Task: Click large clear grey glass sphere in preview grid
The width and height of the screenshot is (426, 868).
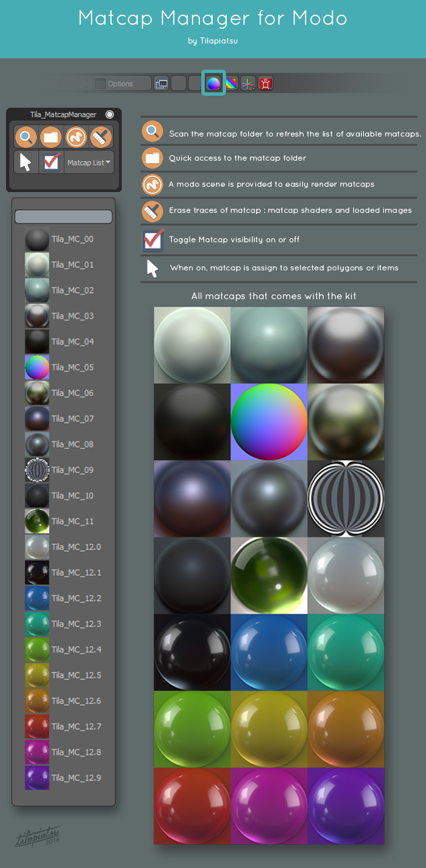Action: coord(346,576)
